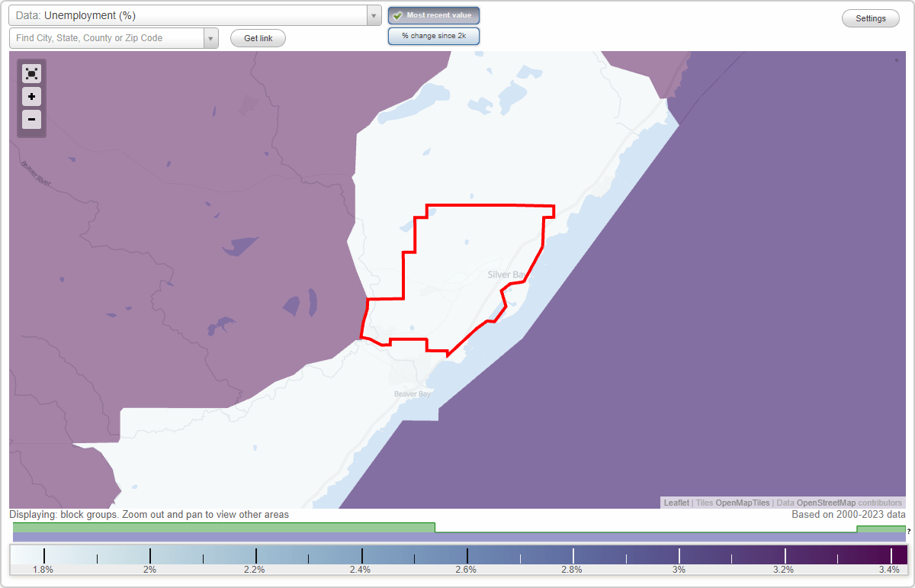Switch to % change since 2k
Screen dimensions: 915x588
(434, 36)
